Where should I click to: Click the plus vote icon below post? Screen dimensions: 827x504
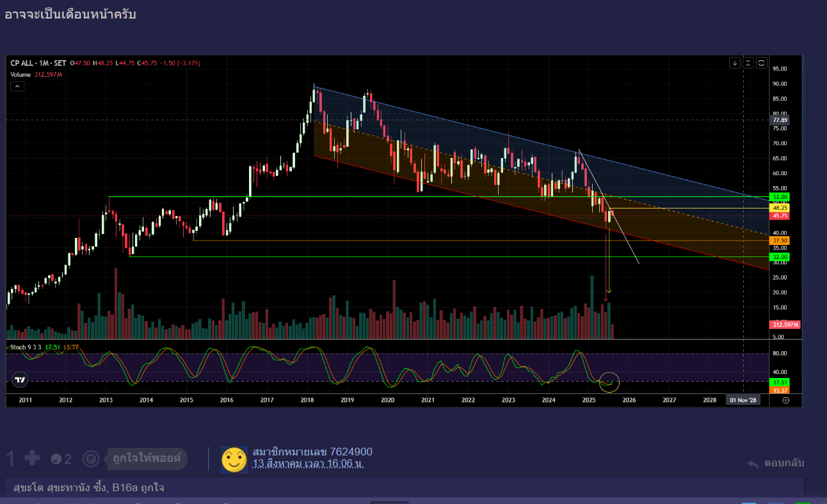[32, 458]
